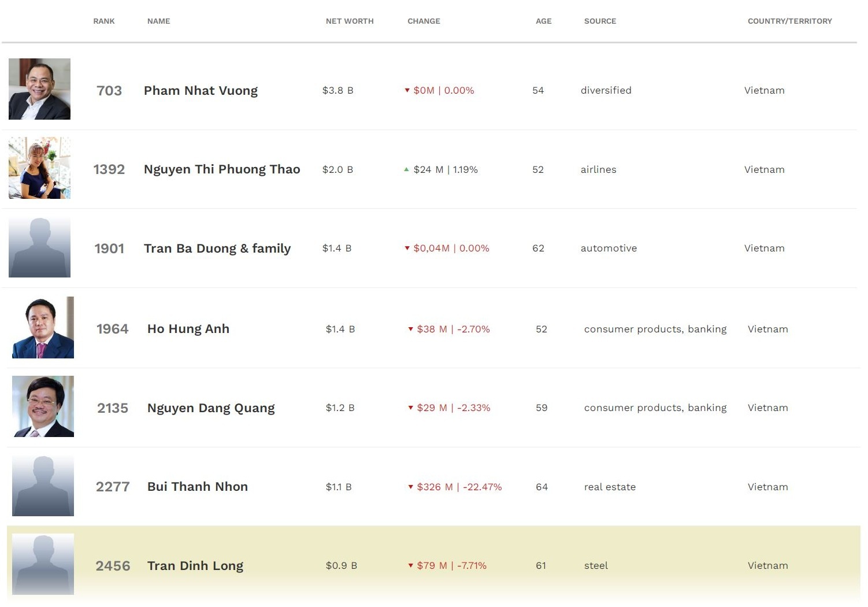
Task: Open Pham Nhat Vuong's profile
Action: [x=201, y=91]
